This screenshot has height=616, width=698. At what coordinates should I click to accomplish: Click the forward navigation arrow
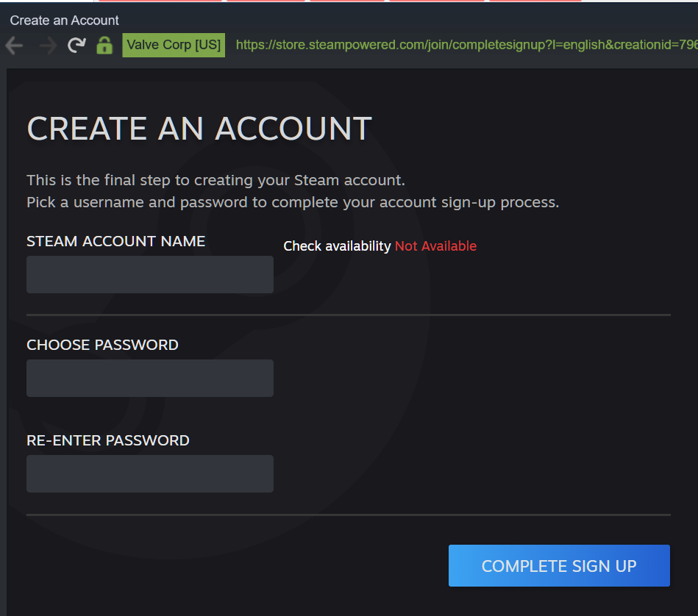tap(48, 46)
